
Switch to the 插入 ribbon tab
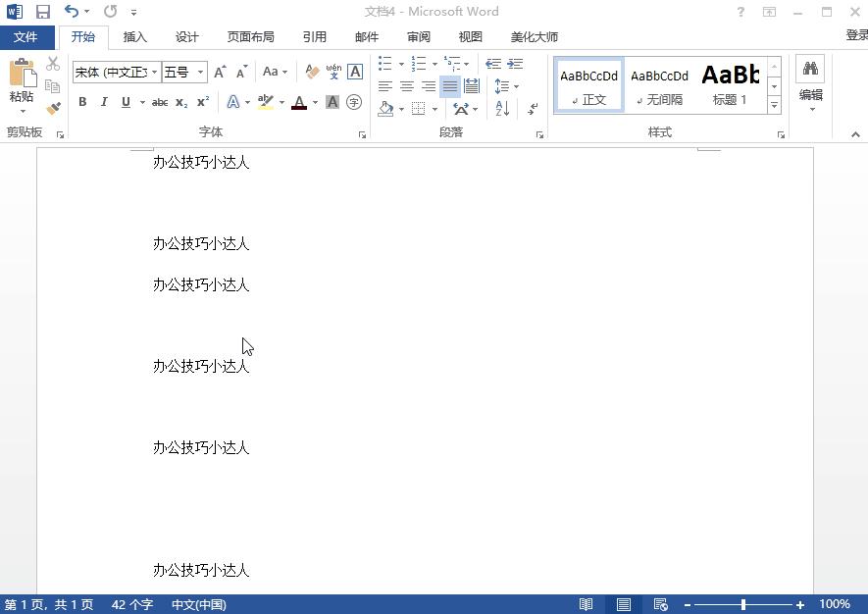(x=134, y=36)
